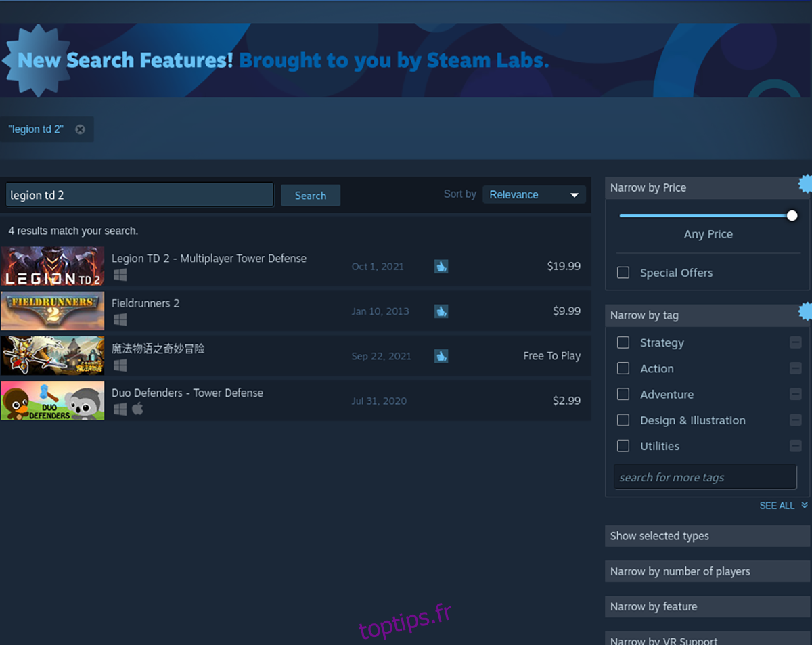Click the Steam Labs gear icon beside Narrow by Price
The width and height of the screenshot is (812, 645).
[805, 183]
